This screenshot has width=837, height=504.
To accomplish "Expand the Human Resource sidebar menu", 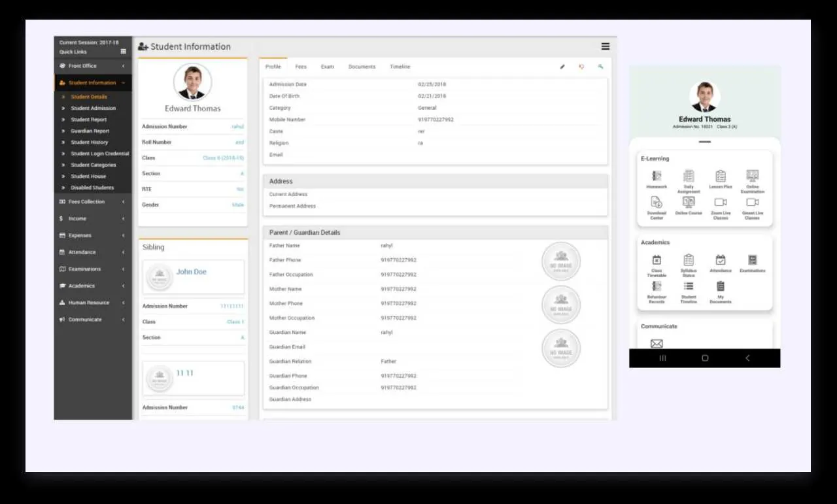I will (93, 303).
